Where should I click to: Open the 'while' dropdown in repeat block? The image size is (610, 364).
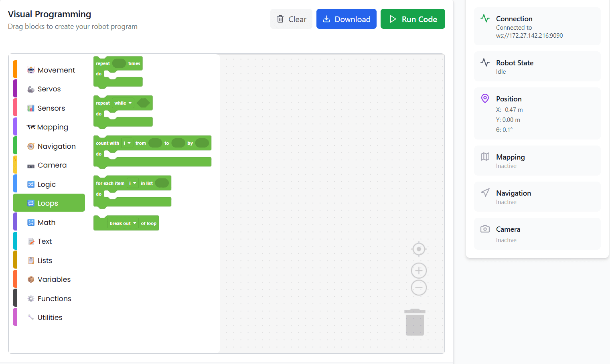[x=123, y=103]
